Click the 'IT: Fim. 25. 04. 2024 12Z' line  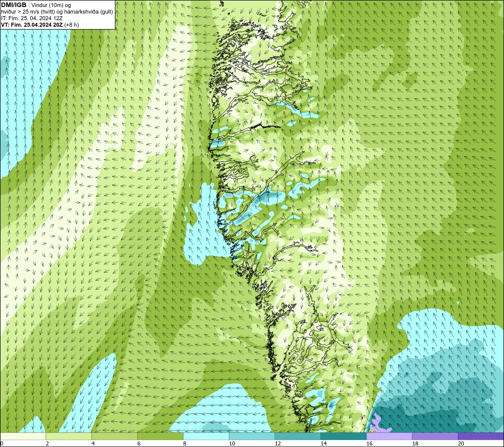click(x=32, y=18)
